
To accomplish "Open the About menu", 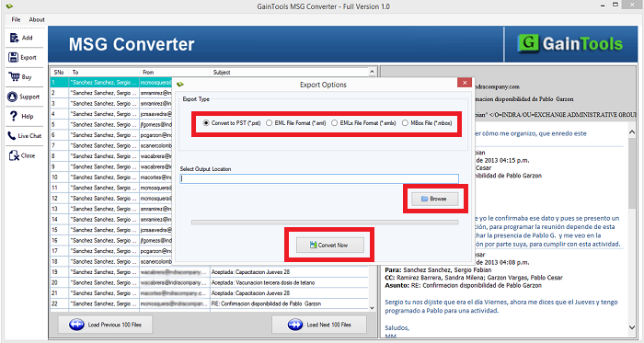I will click(37, 19).
